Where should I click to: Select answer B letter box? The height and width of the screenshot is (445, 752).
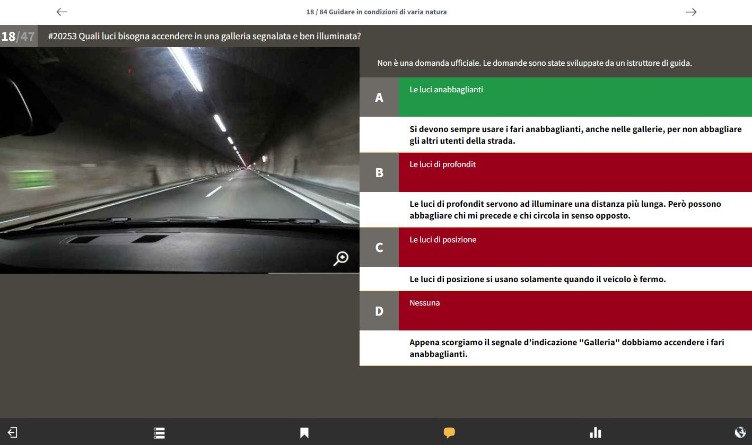point(379,172)
